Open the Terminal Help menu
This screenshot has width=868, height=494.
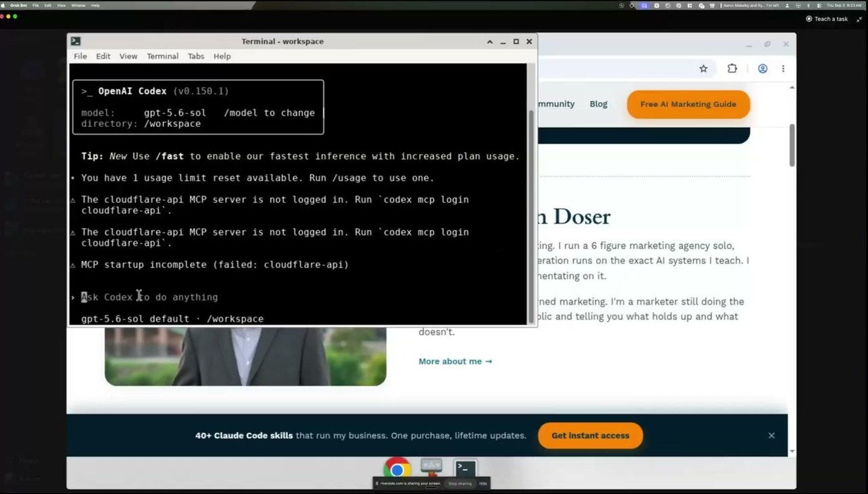click(222, 56)
